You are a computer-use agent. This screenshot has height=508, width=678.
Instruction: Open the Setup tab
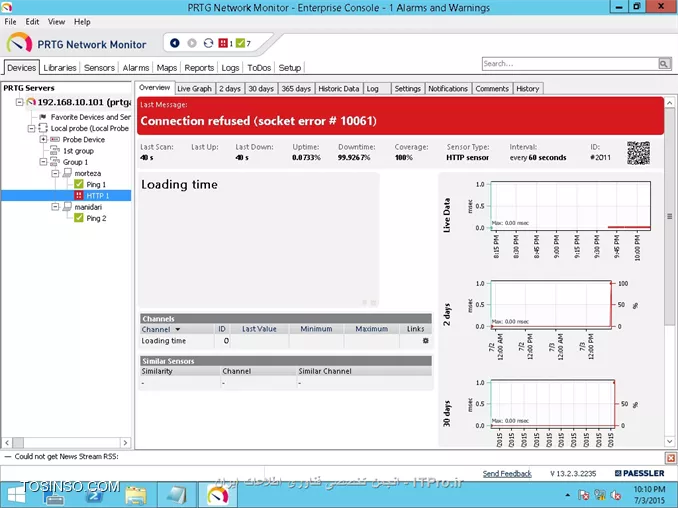tap(290, 68)
